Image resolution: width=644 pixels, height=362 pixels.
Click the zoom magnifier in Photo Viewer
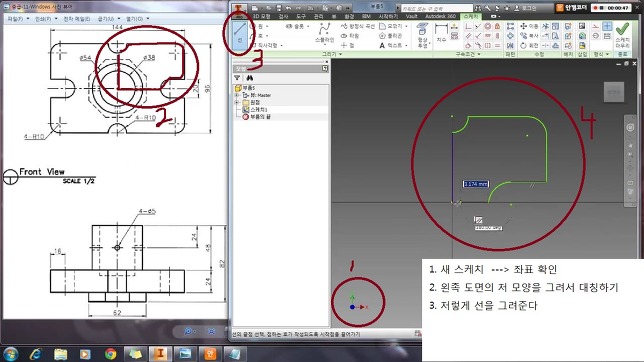click(188, 331)
